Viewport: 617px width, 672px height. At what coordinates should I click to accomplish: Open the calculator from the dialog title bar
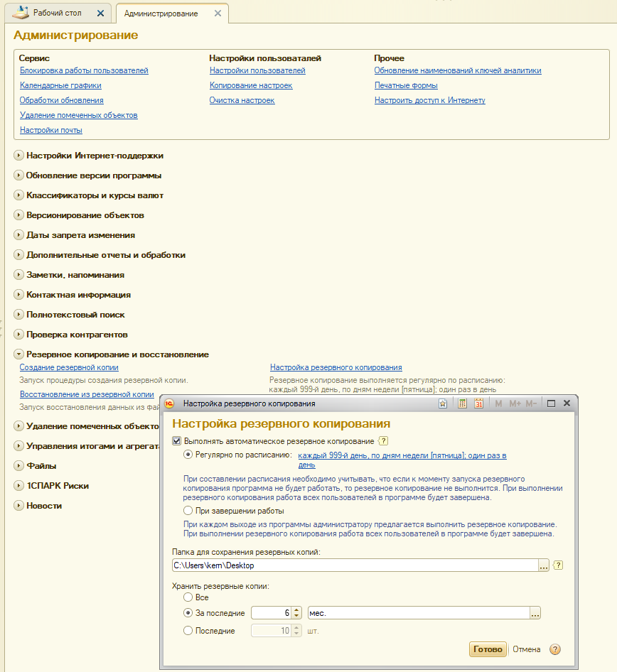tap(462, 403)
